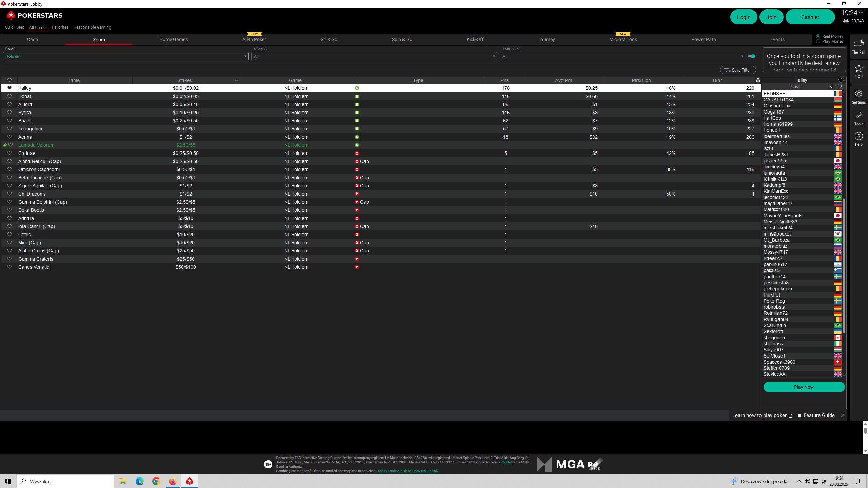Image resolution: width=868 pixels, height=488 pixels.
Task: Toggle the filter switch beside Table Size
Action: [751, 56]
